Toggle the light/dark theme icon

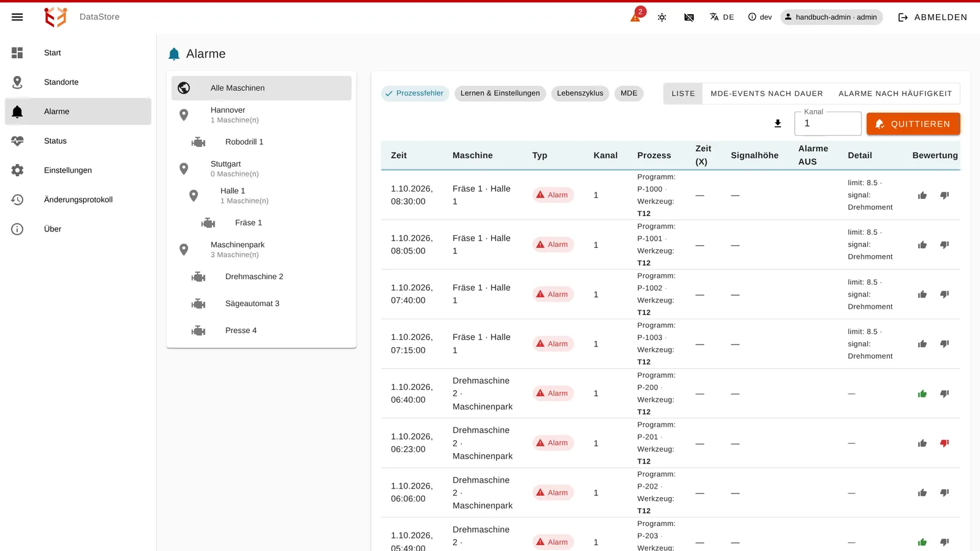pos(662,17)
